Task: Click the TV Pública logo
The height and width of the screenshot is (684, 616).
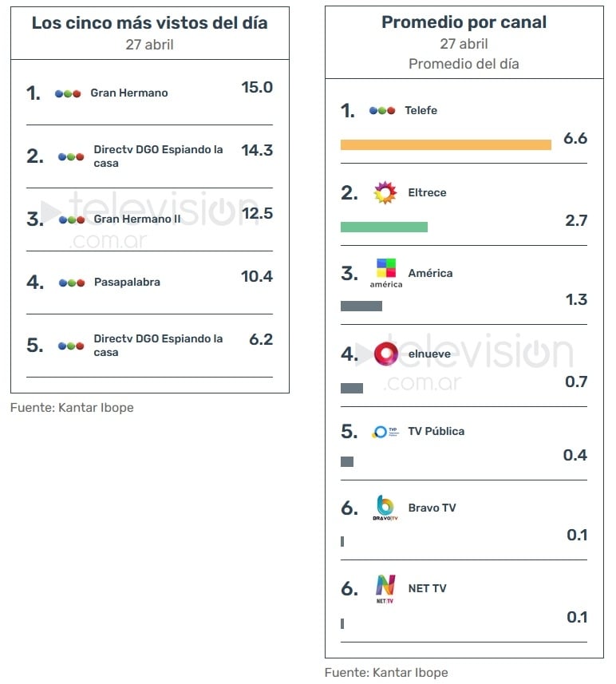Action: (x=385, y=432)
